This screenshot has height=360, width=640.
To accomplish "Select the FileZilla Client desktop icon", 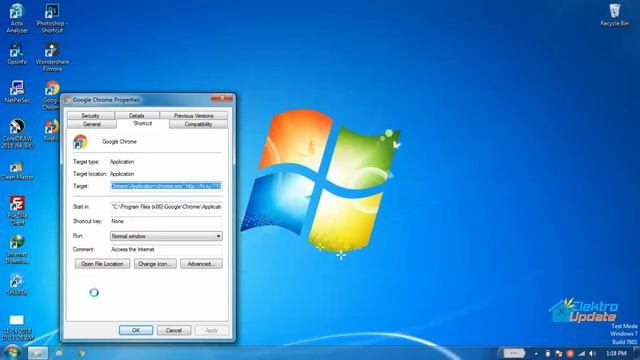I will tap(17, 211).
